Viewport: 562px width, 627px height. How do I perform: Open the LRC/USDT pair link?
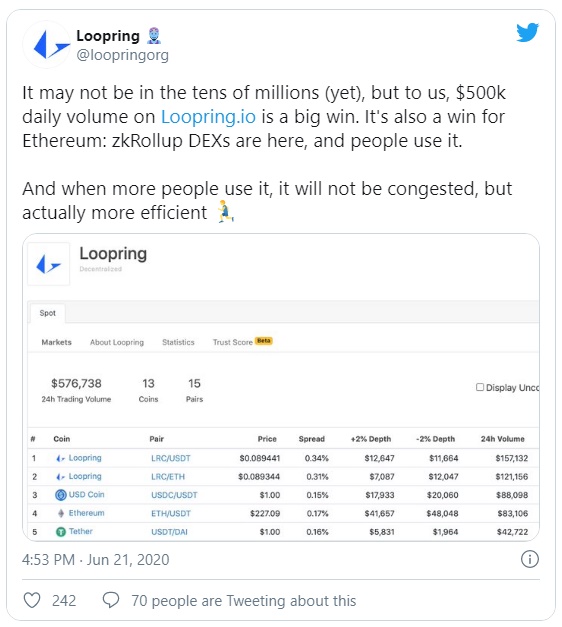point(171,458)
